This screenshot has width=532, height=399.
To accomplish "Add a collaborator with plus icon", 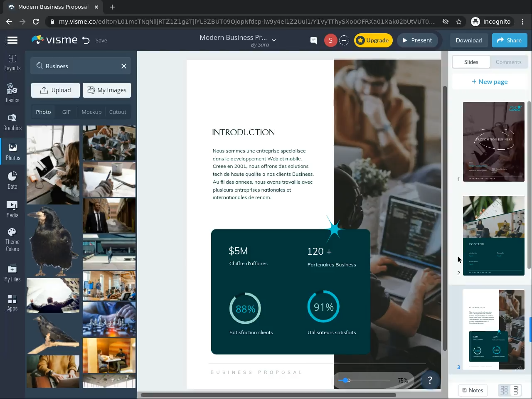I will tap(344, 40).
